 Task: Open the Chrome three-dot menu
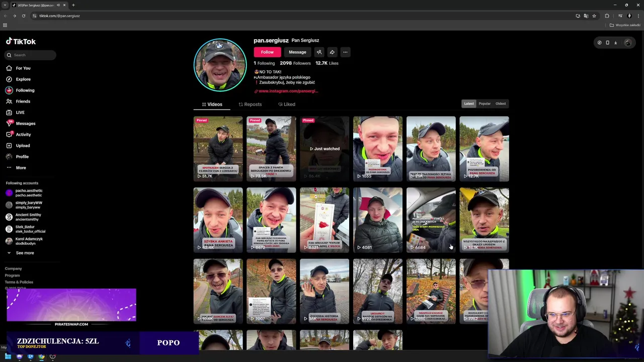638,16
